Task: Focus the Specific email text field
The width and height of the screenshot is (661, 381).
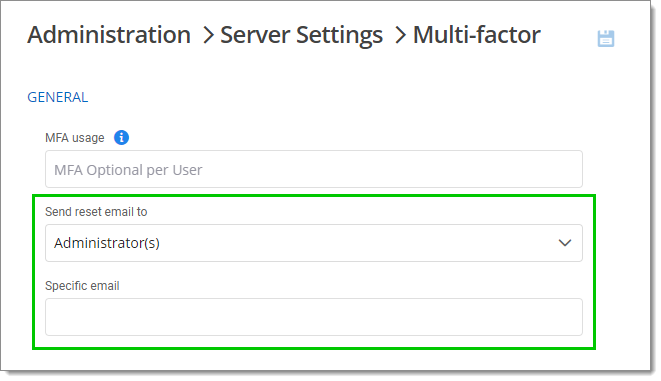Action: (x=314, y=317)
